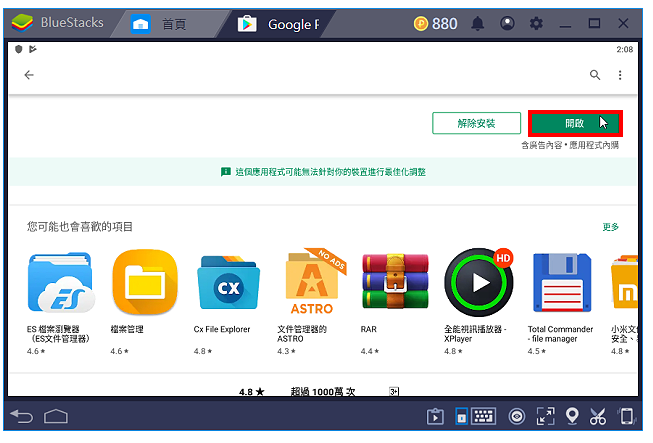Click the BlueStacks logo

pos(22,22)
